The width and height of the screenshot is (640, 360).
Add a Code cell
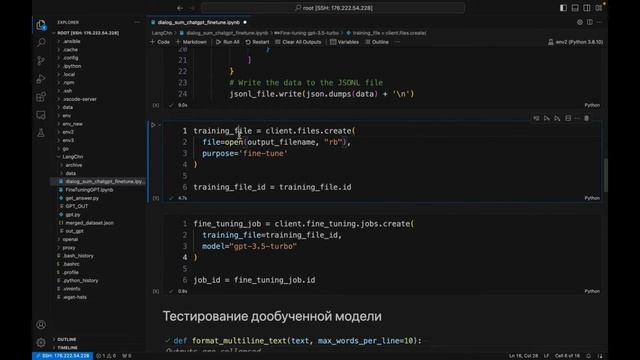coord(160,42)
